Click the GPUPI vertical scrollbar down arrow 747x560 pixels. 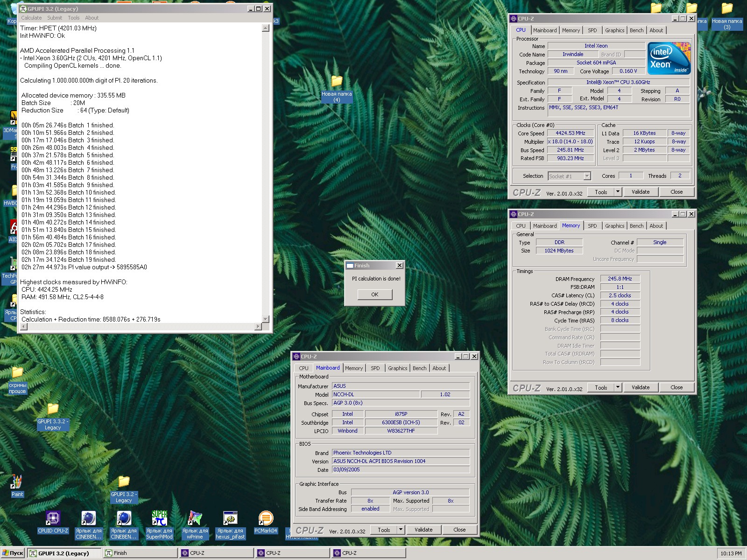pos(266,319)
